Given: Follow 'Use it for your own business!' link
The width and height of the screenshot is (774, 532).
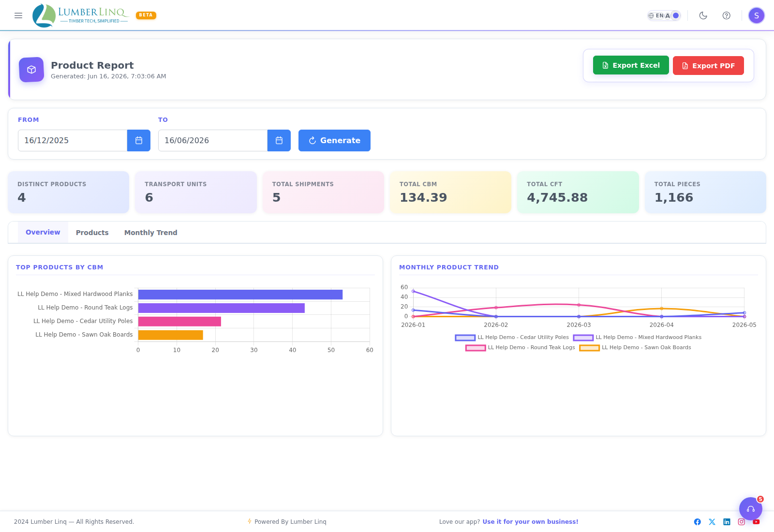Looking at the screenshot, I should (530, 522).
